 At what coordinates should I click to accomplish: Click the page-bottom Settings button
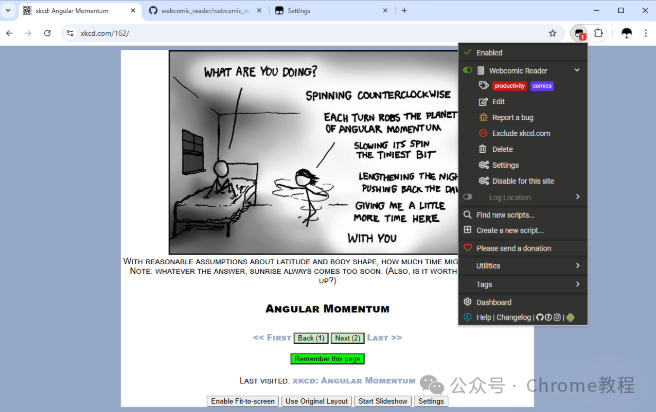pyautogui.click(x=431, y=401)
